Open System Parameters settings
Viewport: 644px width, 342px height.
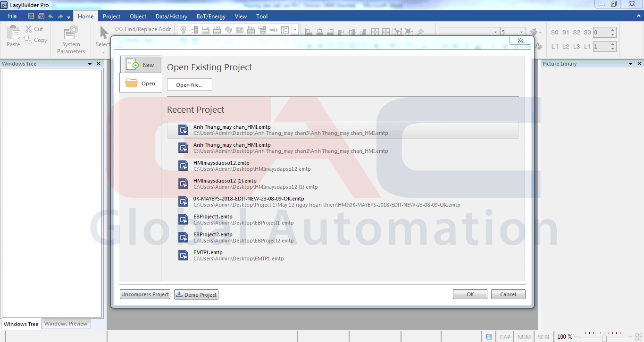[x=71, y=40]
